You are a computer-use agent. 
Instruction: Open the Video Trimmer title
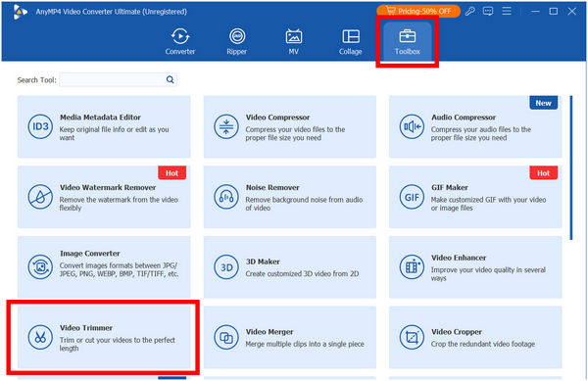click(x=86, y=328)
